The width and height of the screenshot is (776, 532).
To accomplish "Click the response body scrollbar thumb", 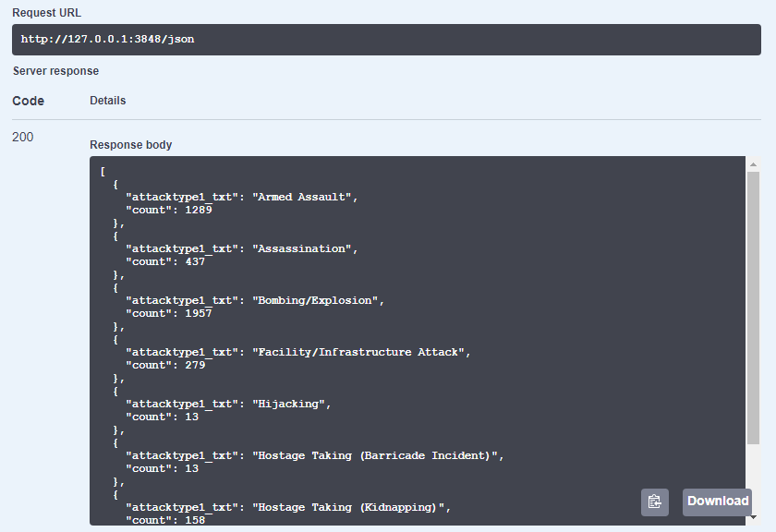I will [x=753, y=308].
